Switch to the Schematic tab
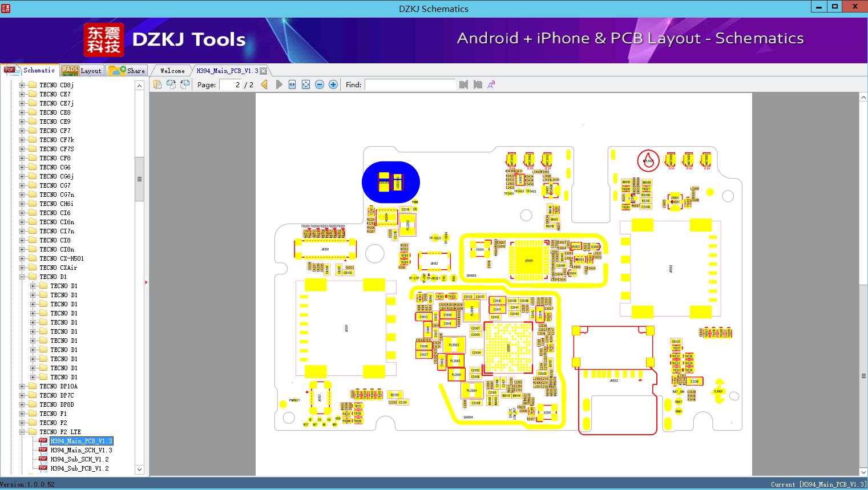 (30, 70)
